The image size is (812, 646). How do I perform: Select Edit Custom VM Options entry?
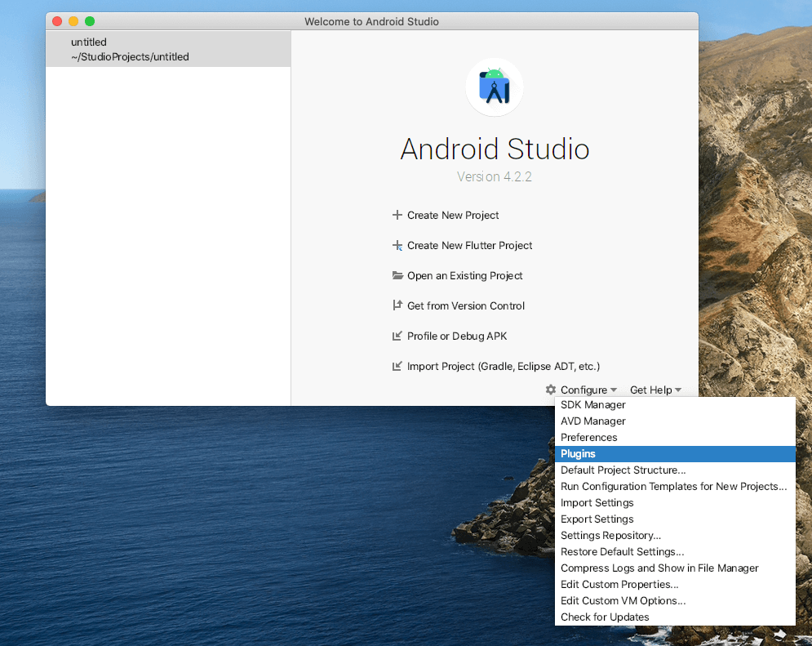point(623,601)
